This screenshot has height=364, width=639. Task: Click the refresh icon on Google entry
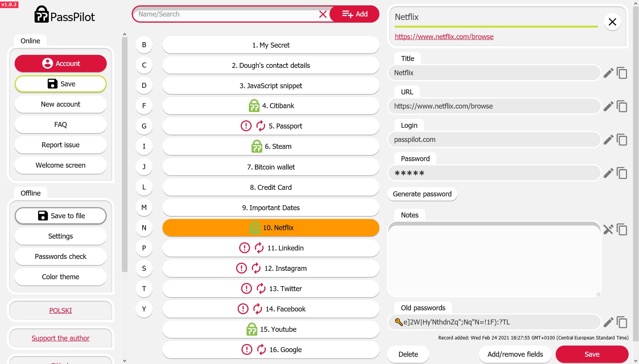coord(262,349)
